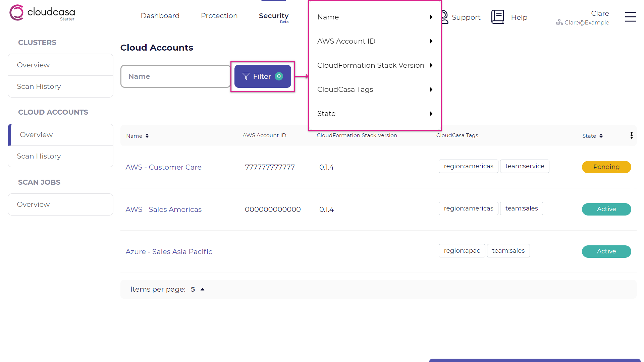Click Active badge for AWS - Sales Americas

[606, 209]
